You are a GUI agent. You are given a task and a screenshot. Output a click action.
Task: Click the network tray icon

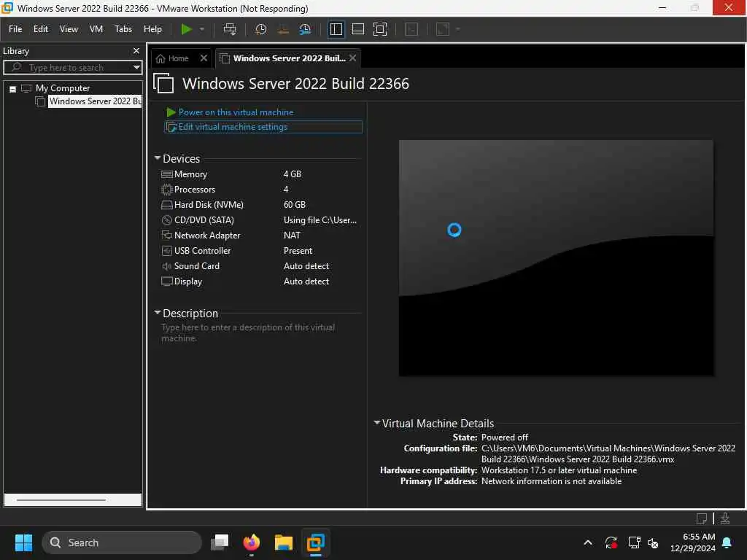click(634, 542)
